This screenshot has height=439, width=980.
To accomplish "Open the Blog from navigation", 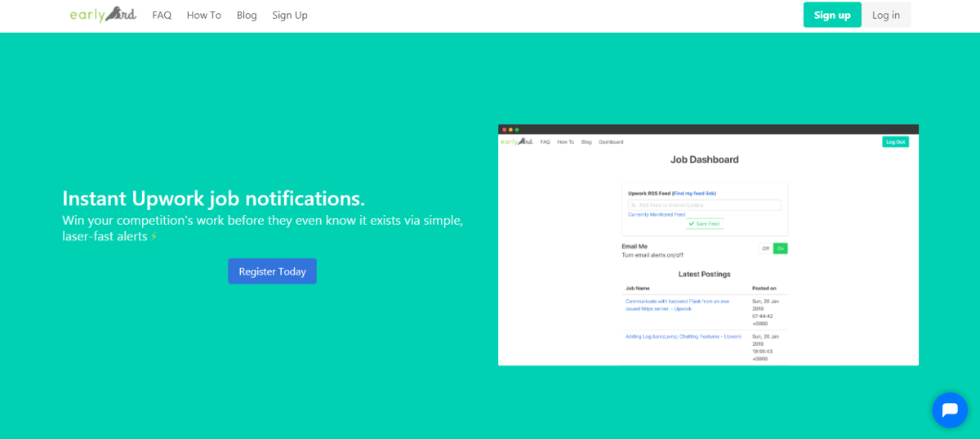I will click(247, 15).
